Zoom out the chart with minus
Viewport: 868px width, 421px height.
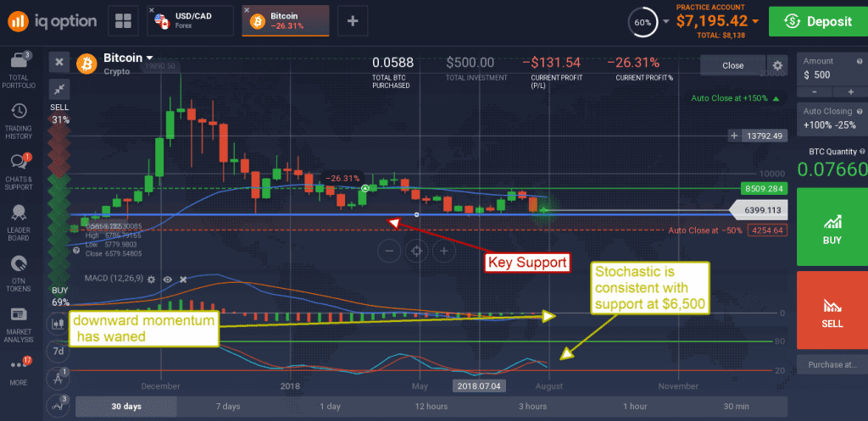(x=389, y=251)
